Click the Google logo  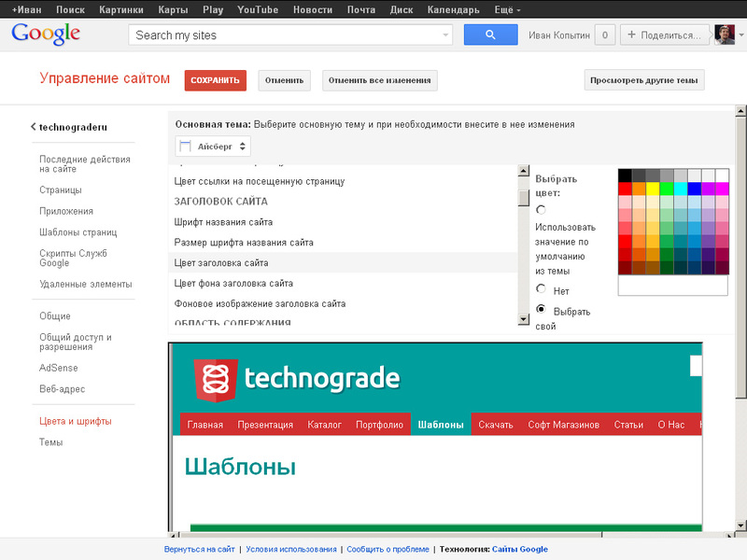(46, 35)
